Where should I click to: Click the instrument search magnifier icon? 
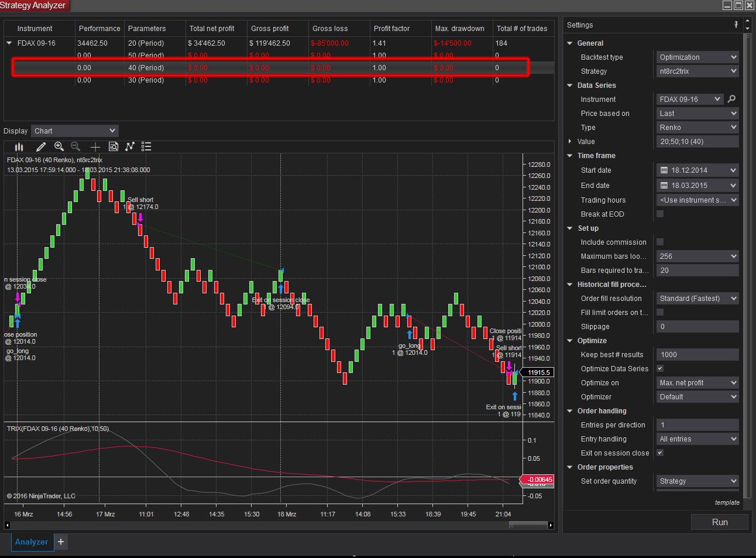click(731, 99)
